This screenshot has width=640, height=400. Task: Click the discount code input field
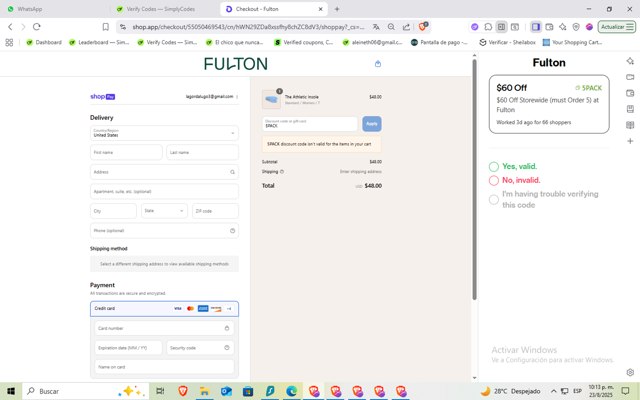click(310, 124)
